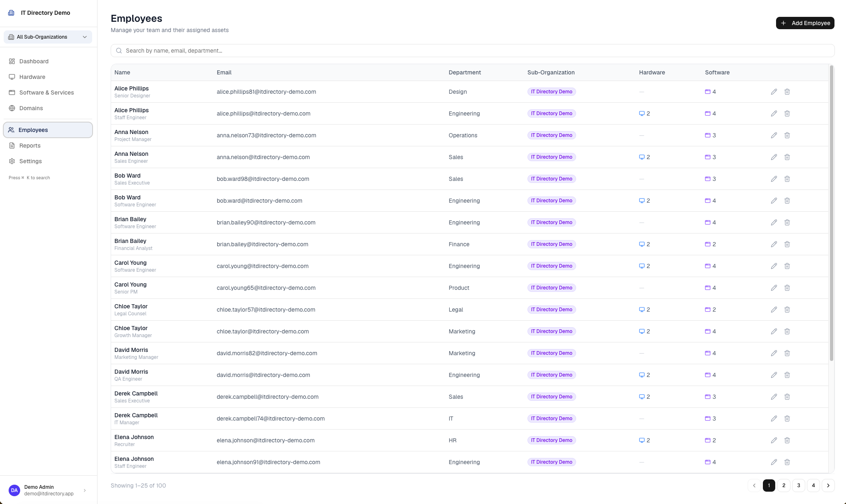This screenshot has width=846, height=504.
Task: Click the Department column header
Action: [x=465, y=72]
